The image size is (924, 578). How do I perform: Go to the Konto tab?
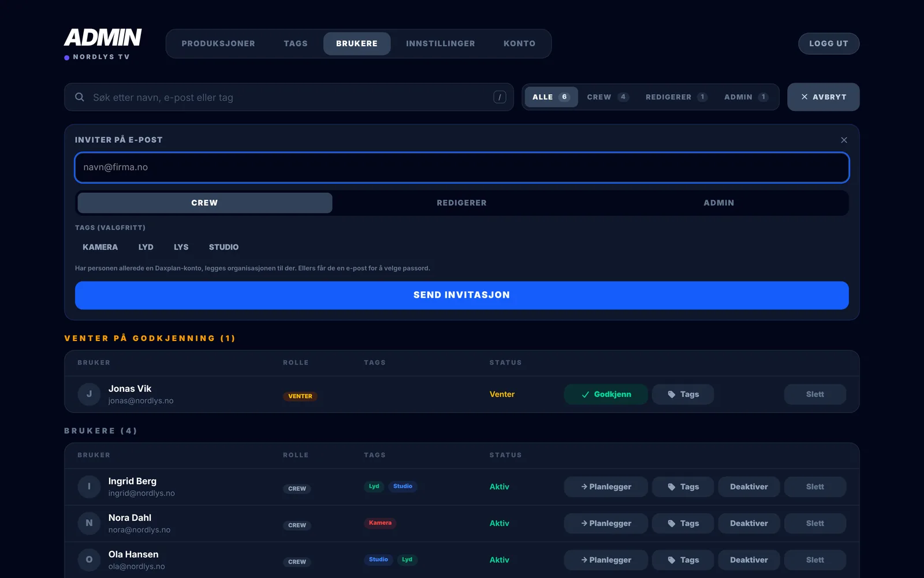519,43
